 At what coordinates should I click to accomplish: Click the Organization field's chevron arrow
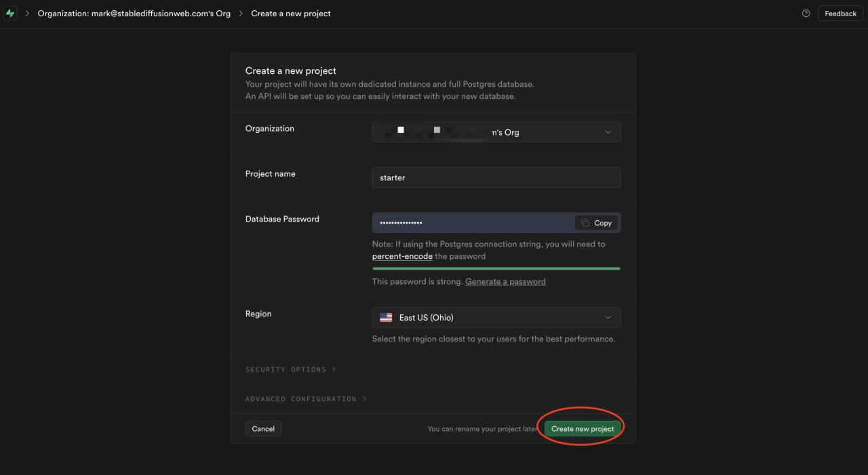point(608,132)
